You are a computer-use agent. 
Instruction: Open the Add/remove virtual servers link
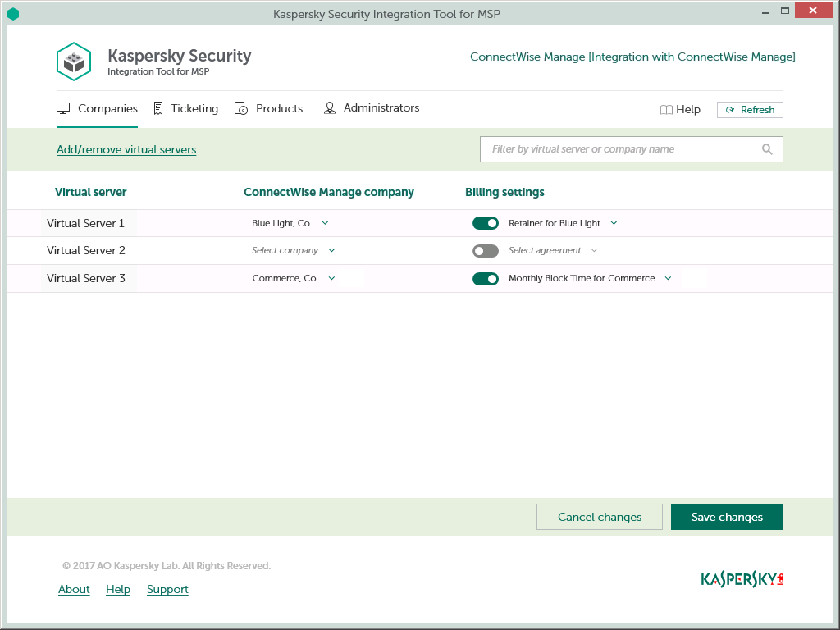coord(126,149)
